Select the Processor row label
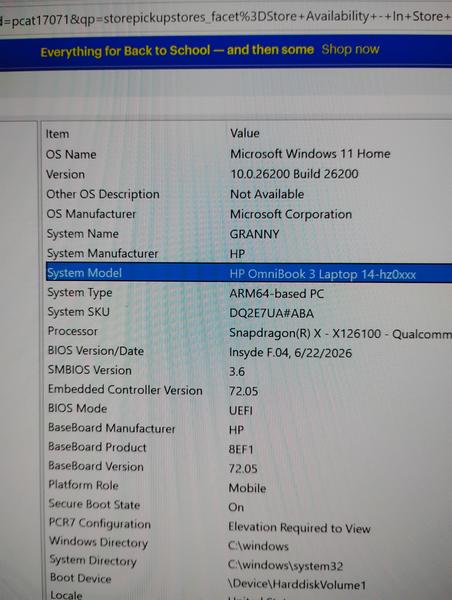This screenshot has height=600, width=452. coord(73,331)
